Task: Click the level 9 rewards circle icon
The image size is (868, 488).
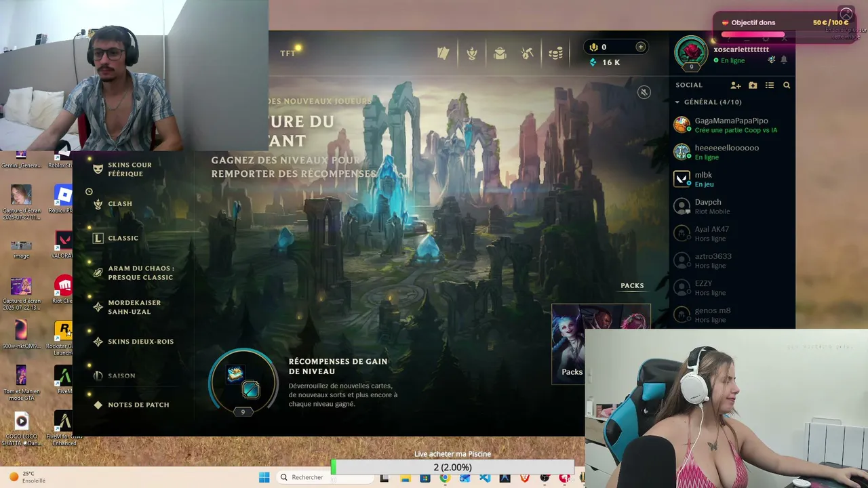Action: pyautogui.click(x=243, y=382)
